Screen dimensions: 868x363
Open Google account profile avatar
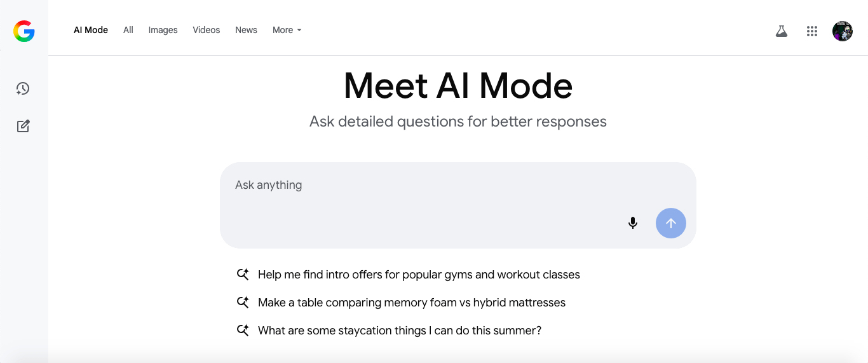[843, 31]
